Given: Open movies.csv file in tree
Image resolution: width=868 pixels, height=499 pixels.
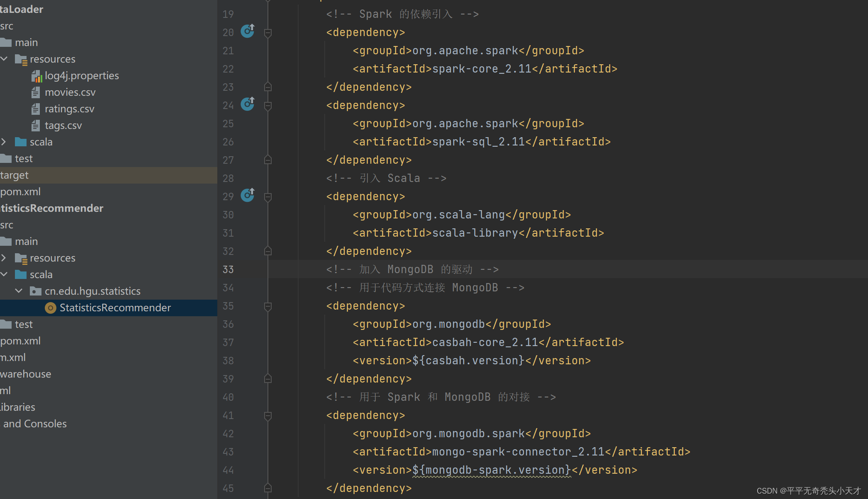Looking at the screenshot, I should (x=70, y=92).
